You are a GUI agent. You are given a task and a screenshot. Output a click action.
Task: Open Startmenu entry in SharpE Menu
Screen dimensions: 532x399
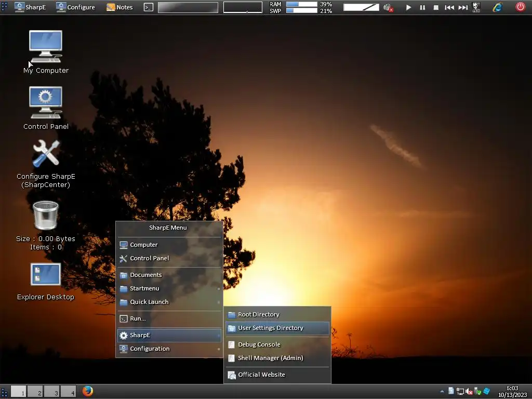169,288
